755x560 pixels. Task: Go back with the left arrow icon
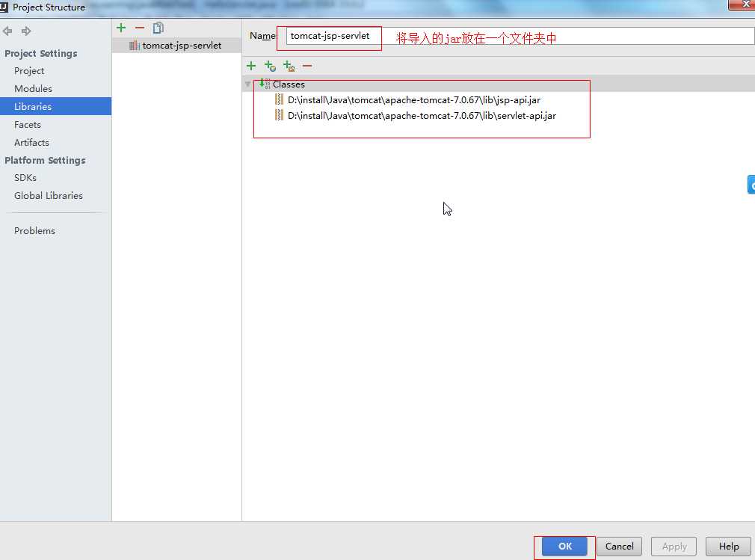click(x=7, y=31)
